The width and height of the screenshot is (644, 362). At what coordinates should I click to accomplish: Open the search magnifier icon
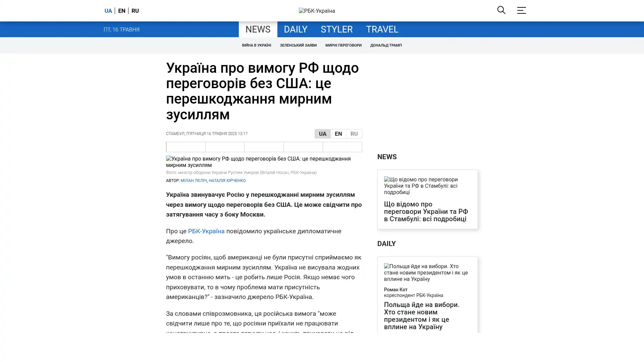[501, 10]
